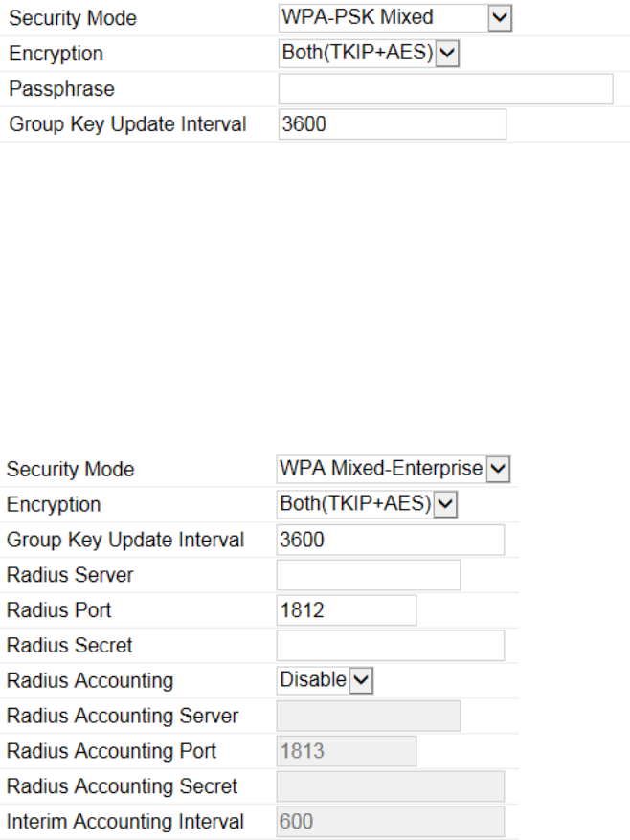630x840 pixels.
Task: Click the Radius Secret label text
Action: pyautogui.click(x=70, y=646)
